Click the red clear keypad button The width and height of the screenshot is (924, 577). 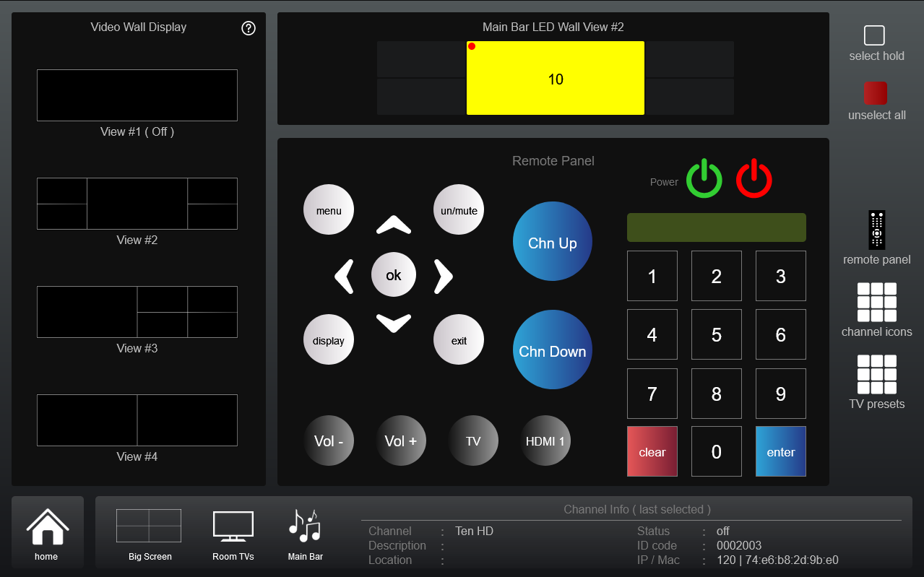[652, 451]
